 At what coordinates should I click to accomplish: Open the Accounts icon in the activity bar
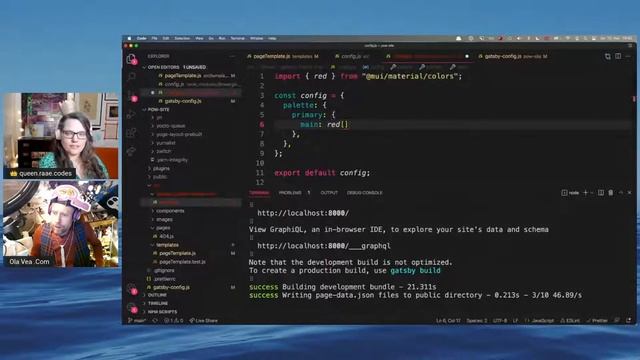click(131, 289)
